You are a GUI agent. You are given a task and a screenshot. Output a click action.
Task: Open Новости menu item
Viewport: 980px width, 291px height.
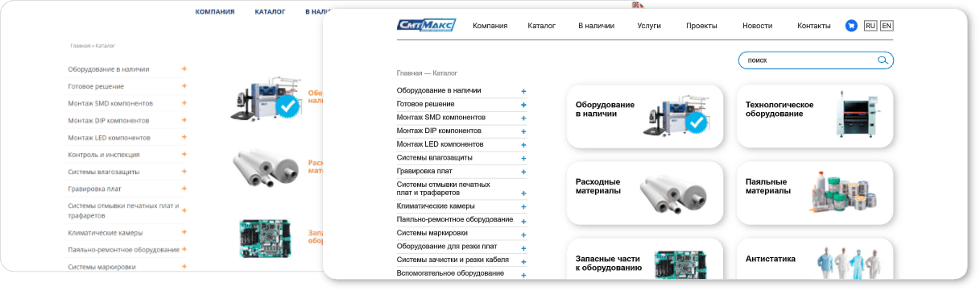[x=758, y=26]
